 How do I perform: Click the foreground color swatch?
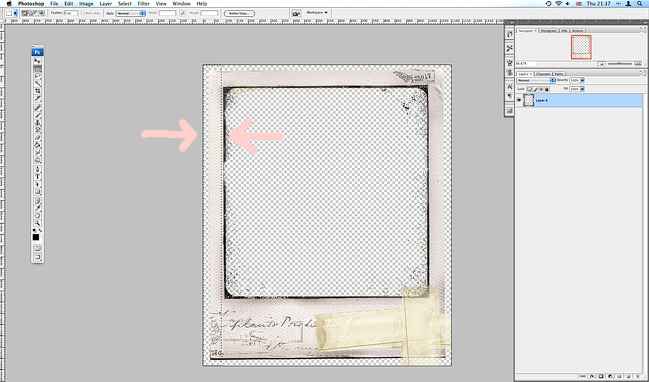pyautogui.click(x=36, y=237)
